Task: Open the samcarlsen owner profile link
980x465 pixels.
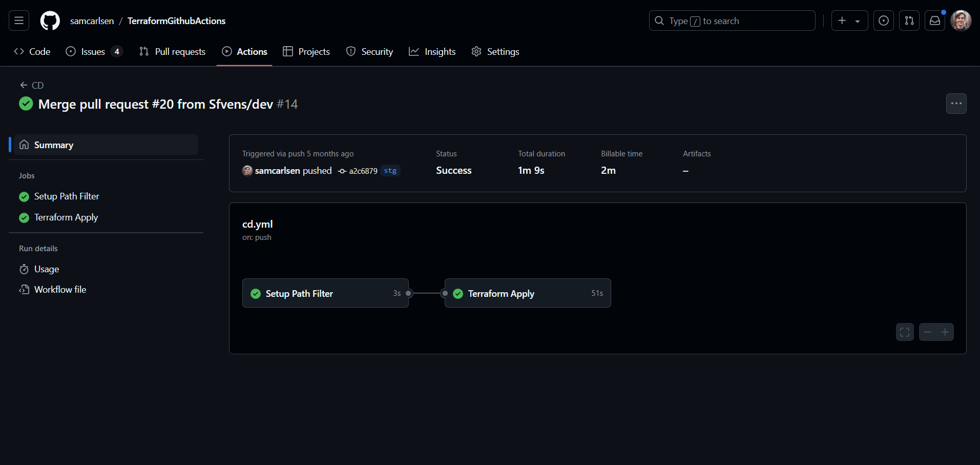Action: (x=92, y=21)
